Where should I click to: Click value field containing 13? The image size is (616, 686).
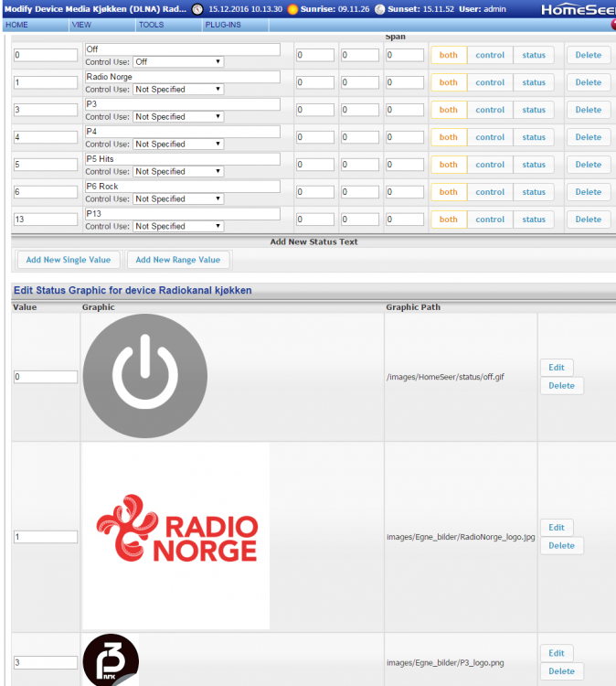click(46, 220)
